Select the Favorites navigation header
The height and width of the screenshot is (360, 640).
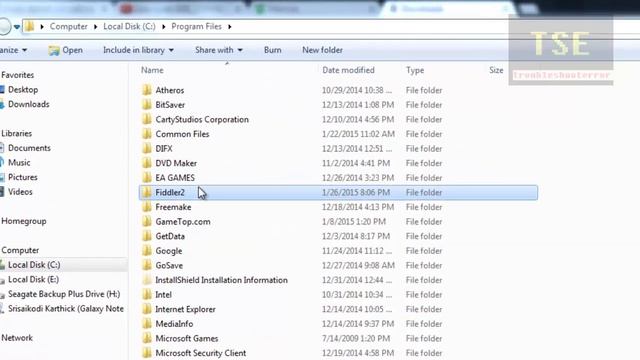pyautogui.click(x=18, y=75)
